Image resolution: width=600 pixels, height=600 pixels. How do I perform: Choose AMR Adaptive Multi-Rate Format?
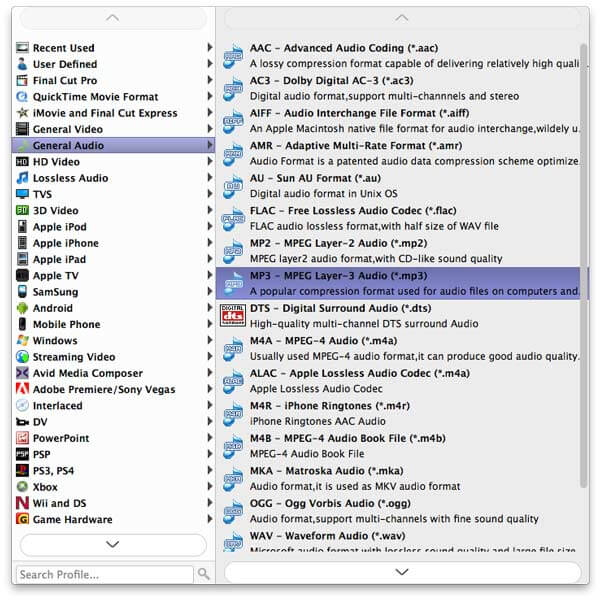[x=398, y=153]
